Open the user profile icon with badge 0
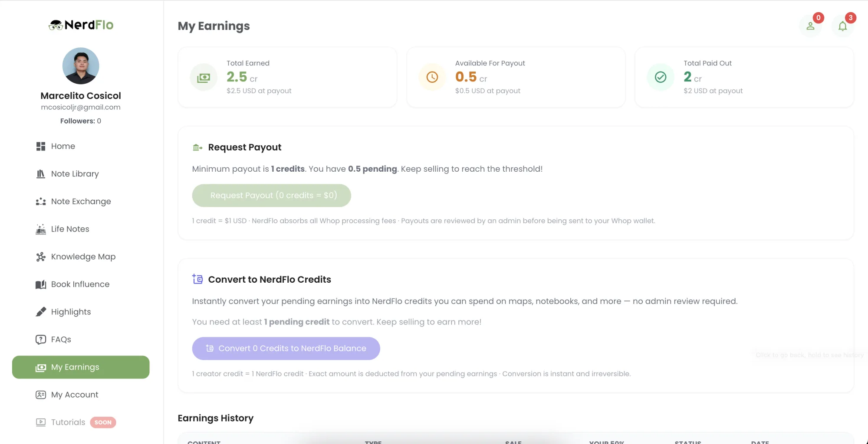This screenshot has height=444, width=868. coord(810,26)
